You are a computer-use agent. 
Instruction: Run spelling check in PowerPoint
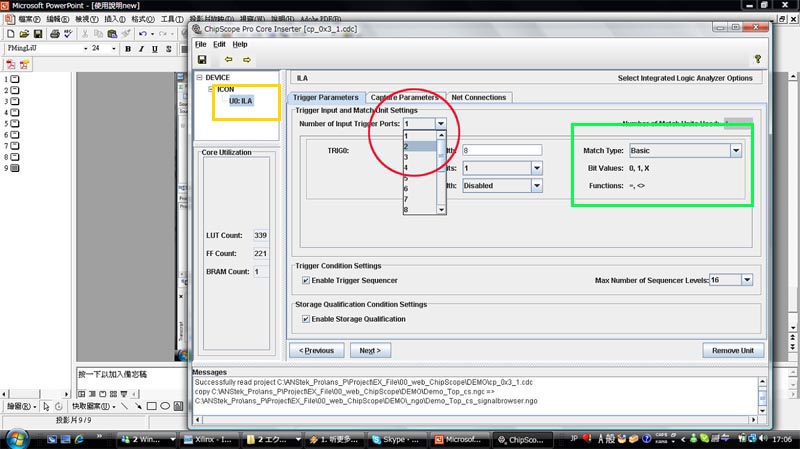coord(68,34)
